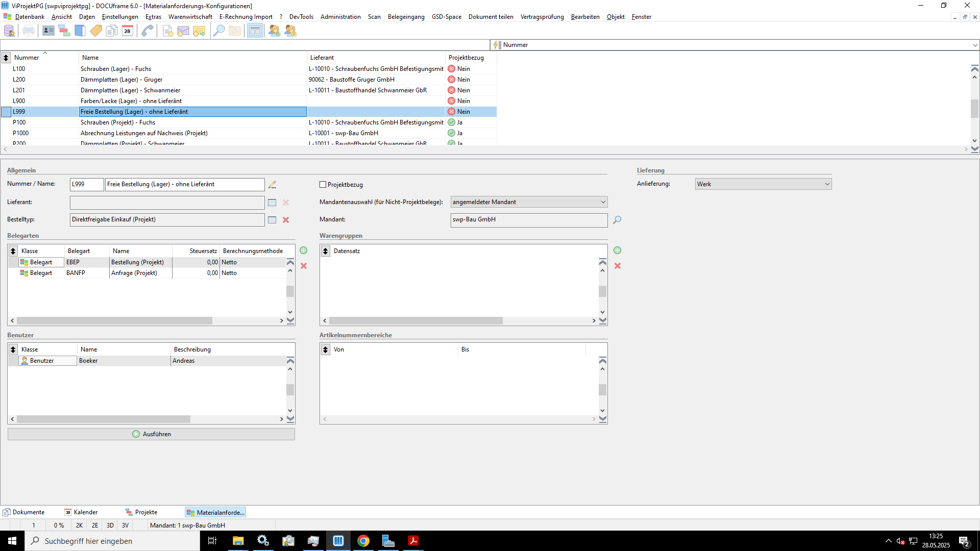Remove a Warengruppe with red X
980x551 pixels.
618,266
